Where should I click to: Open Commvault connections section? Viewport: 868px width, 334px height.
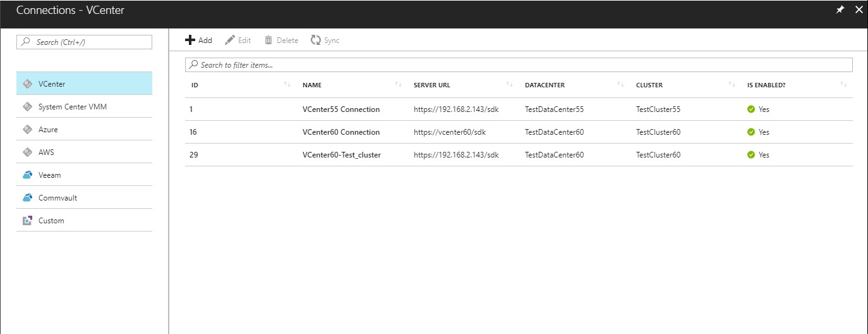57,198
